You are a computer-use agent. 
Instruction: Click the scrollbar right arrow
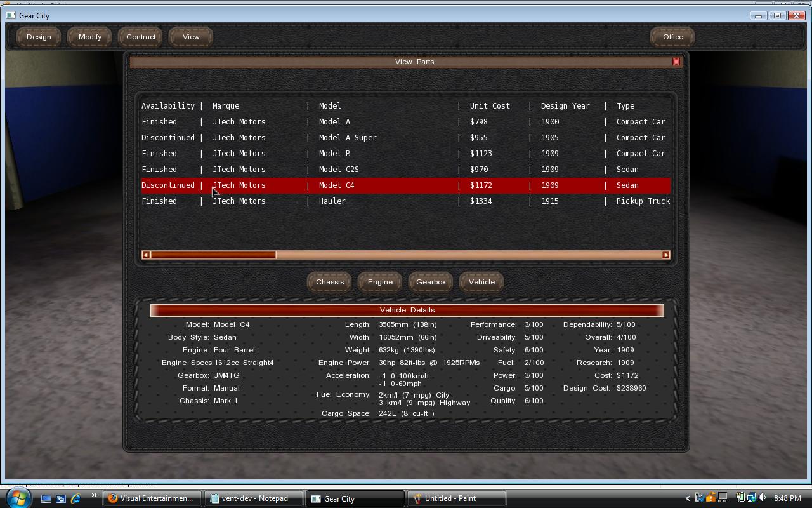tap(665, 255)
